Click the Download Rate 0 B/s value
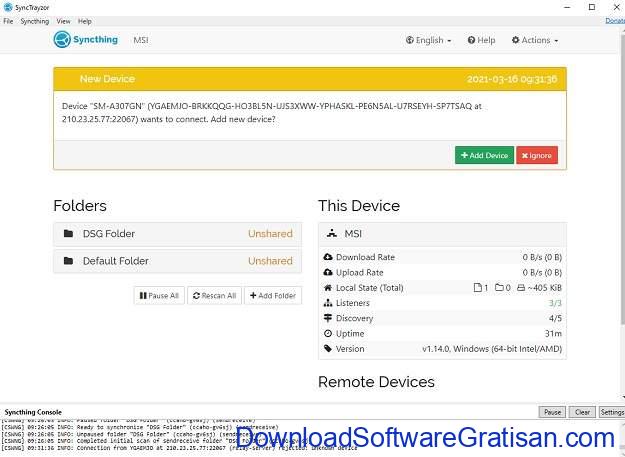 (542, 257)
